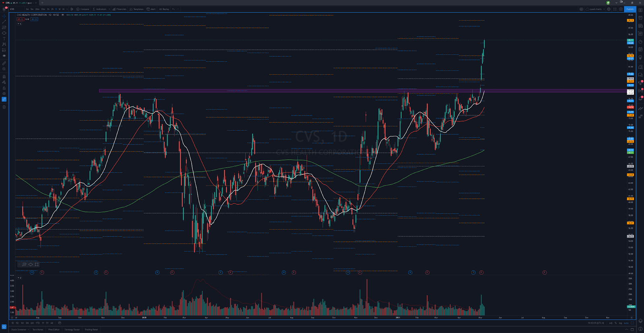Expand the timeframe interval dropdown arrow
The width and height of the screenshot is (644, 333).
[67, 9]
